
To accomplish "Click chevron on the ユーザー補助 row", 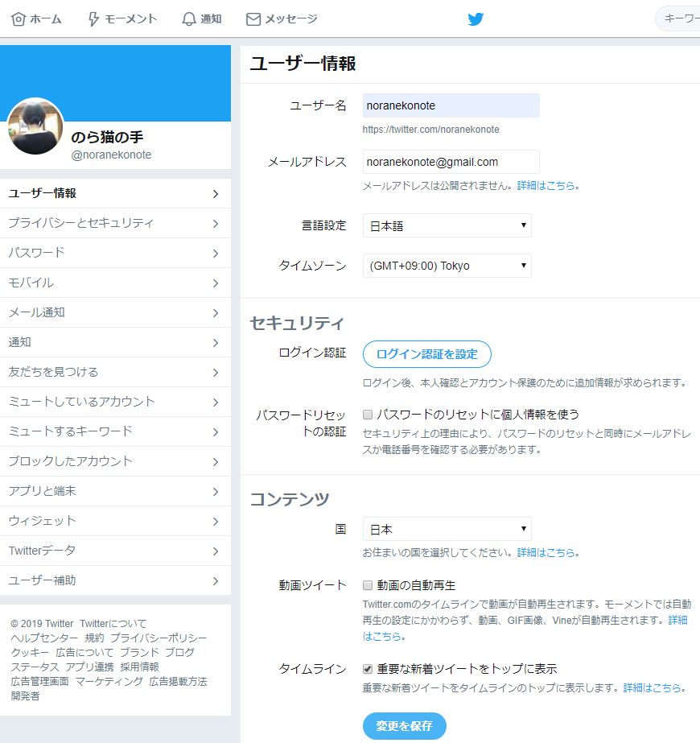I will (216, 581).
